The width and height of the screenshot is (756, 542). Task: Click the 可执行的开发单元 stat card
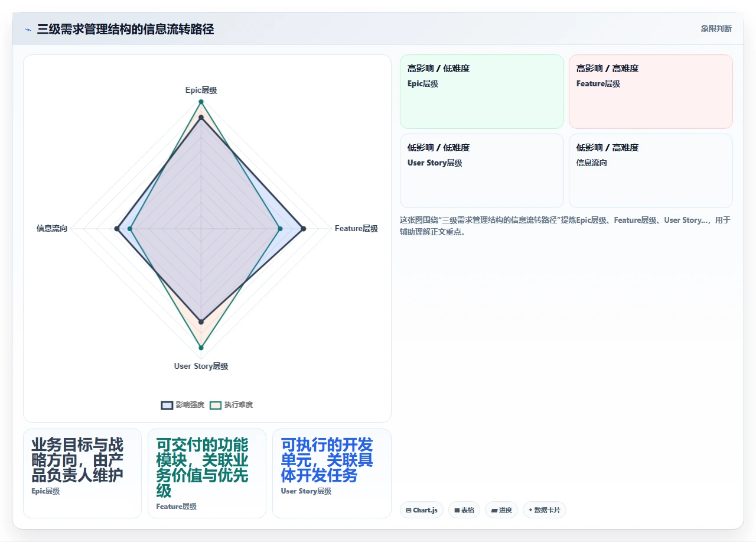point(331,473)
